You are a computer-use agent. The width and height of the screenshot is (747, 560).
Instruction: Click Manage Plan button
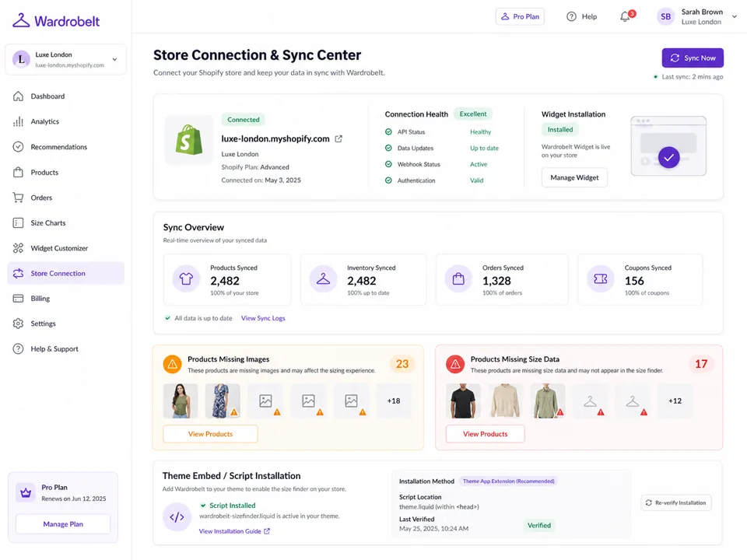pyautogui.click(x=63, y=524)
